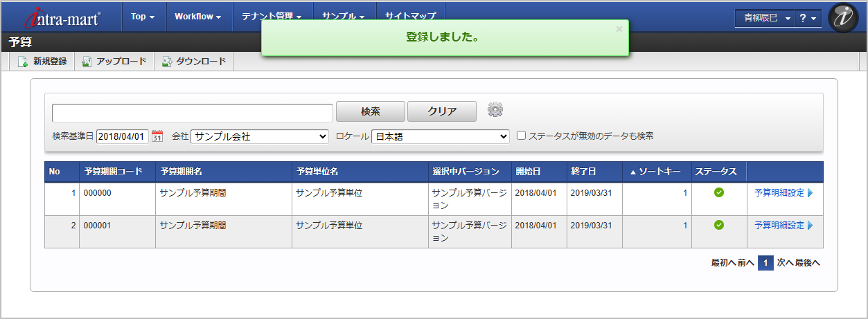This screenshot has width=868, height=319.
Task: Open the ? help dropdown
Action: tap(808, 19)
